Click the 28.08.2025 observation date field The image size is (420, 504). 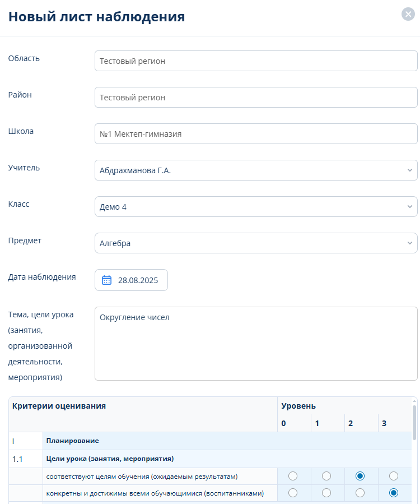[x=138, y=280]
